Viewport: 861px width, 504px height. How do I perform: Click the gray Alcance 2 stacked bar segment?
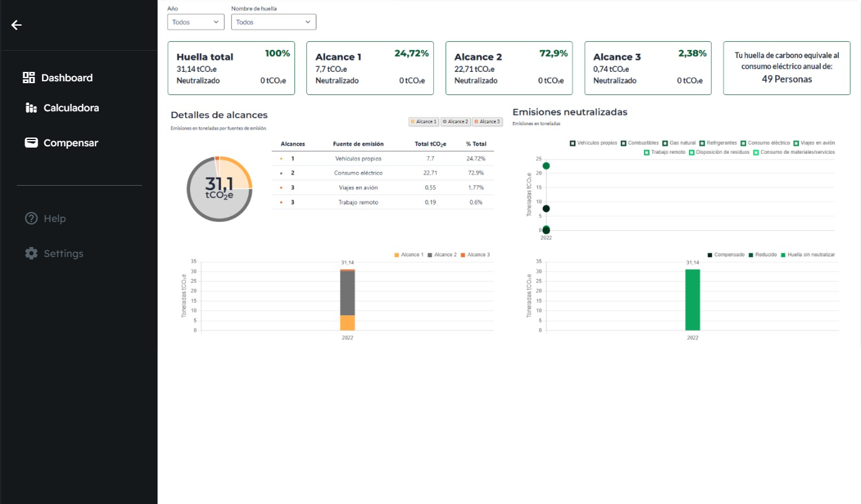coord(347,293)
